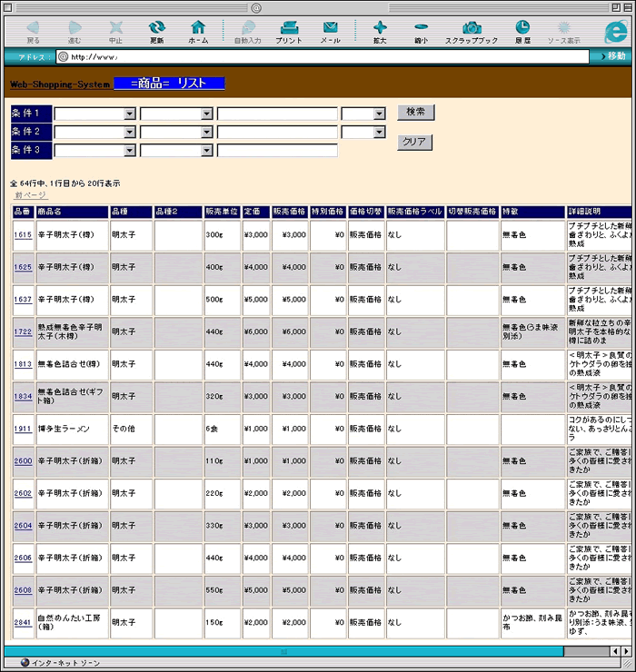
Task: Click the 条件3 text input field
Action: pos(277,151)
